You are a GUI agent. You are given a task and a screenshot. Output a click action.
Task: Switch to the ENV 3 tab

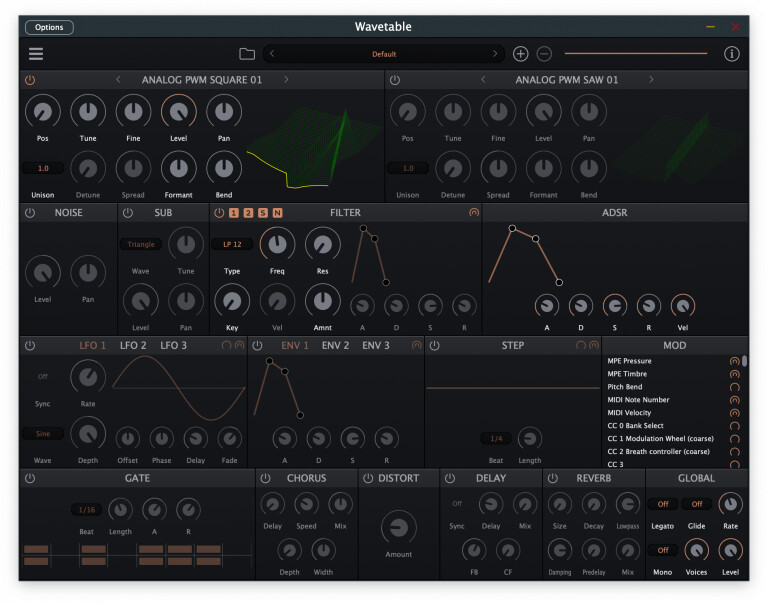pos(376,346)
